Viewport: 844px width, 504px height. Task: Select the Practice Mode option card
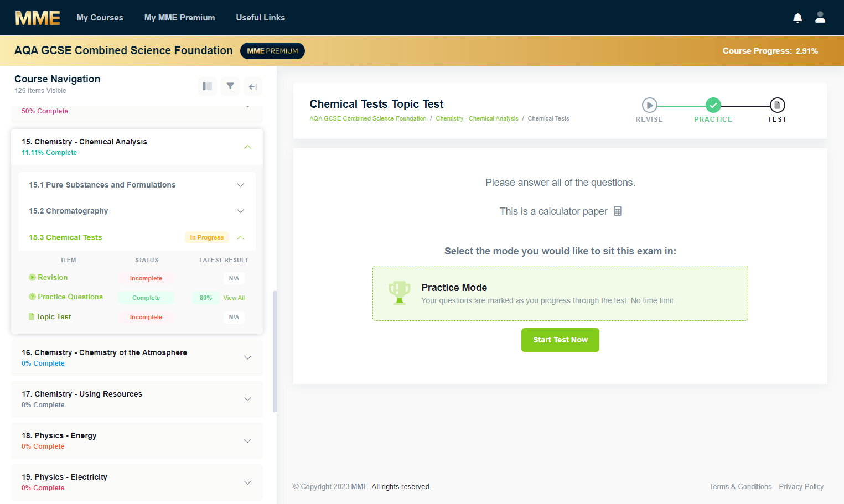(560, 293)
